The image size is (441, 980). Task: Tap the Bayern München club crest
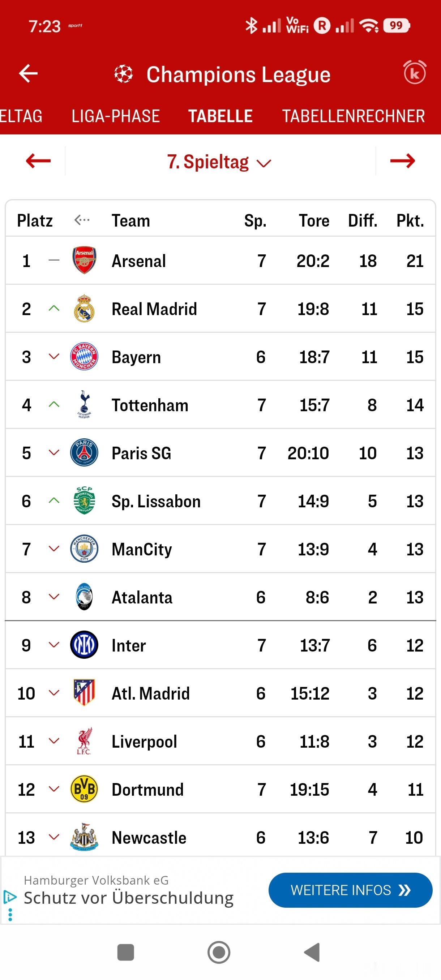(x=84, y=357)
